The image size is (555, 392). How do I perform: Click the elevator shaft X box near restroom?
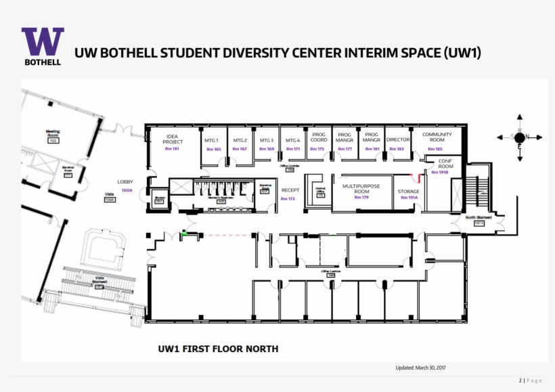click(x=181, y=187)
